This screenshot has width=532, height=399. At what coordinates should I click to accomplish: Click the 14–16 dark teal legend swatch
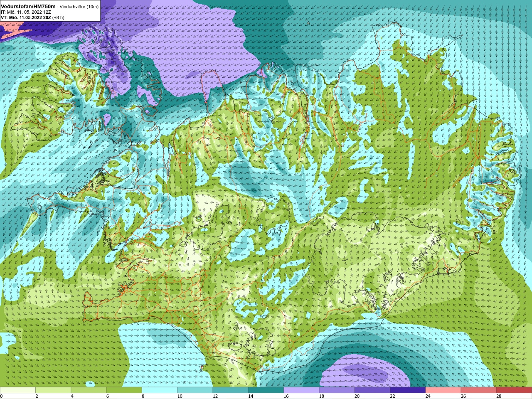click(x=266, y=390)
